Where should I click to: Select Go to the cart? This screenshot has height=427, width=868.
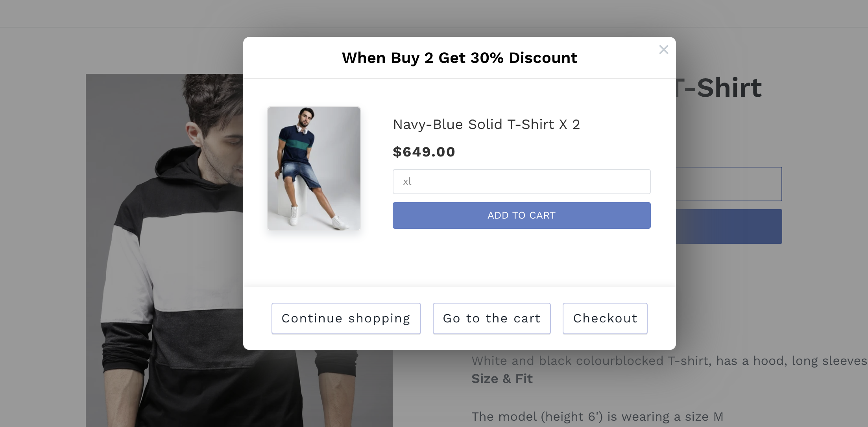pos(491,318)
